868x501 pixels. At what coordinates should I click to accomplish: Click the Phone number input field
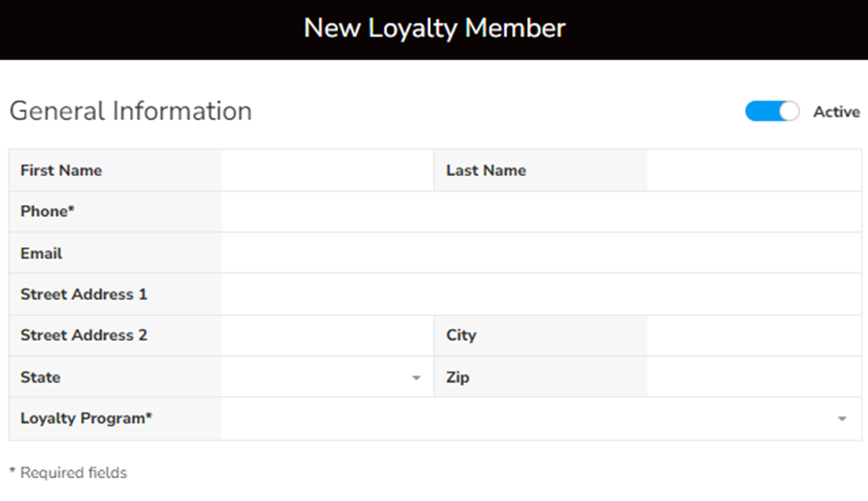point(541,212)
